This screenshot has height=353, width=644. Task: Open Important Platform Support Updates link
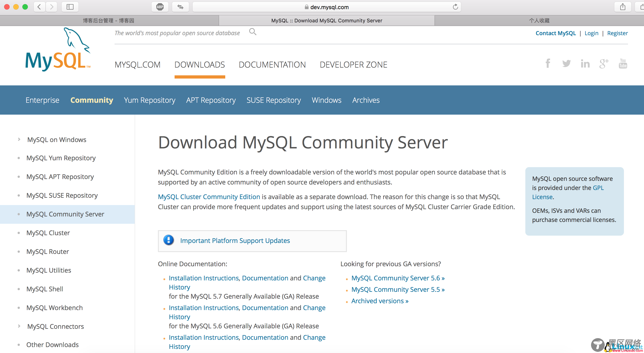pos(235,240)
